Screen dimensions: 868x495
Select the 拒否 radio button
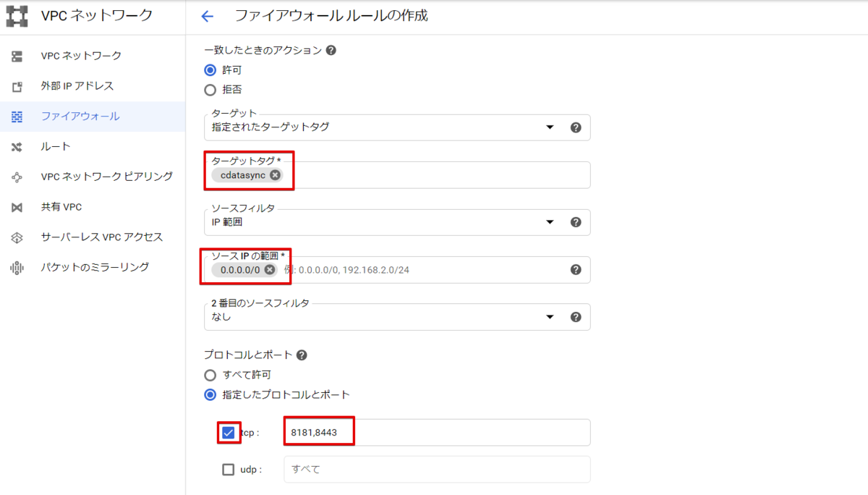(x=210, y=90)
